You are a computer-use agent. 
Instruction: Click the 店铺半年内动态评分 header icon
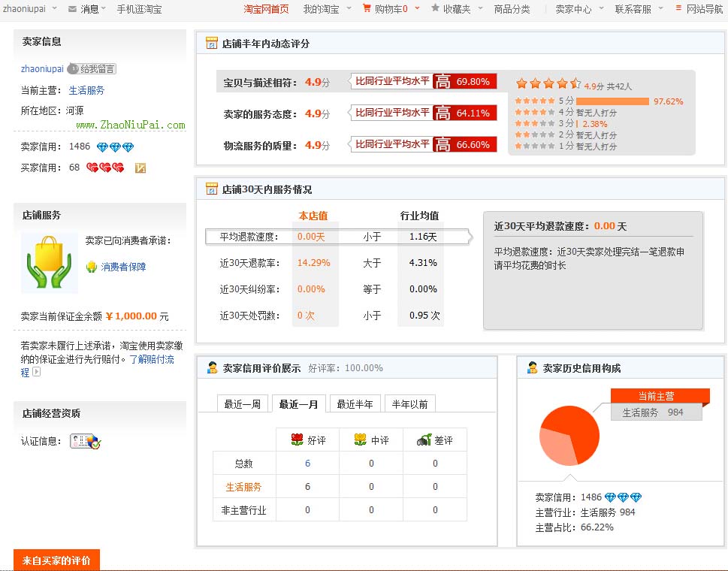[211, 43]
